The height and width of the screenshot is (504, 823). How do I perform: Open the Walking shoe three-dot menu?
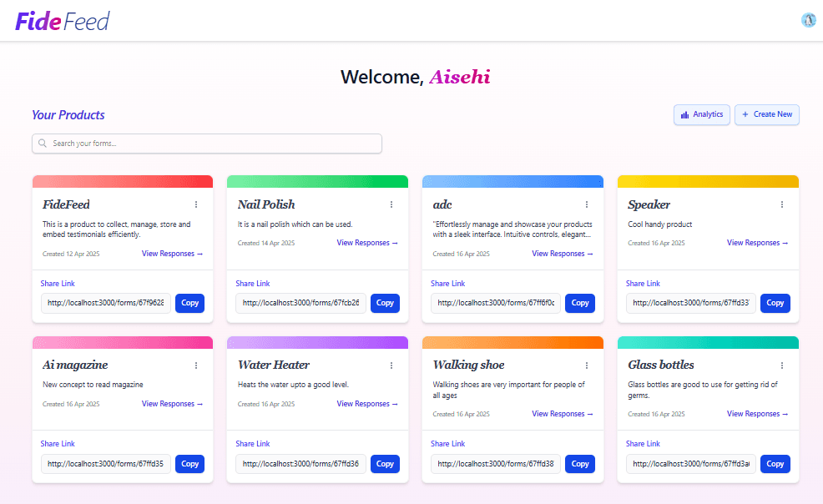coord(586,365)
